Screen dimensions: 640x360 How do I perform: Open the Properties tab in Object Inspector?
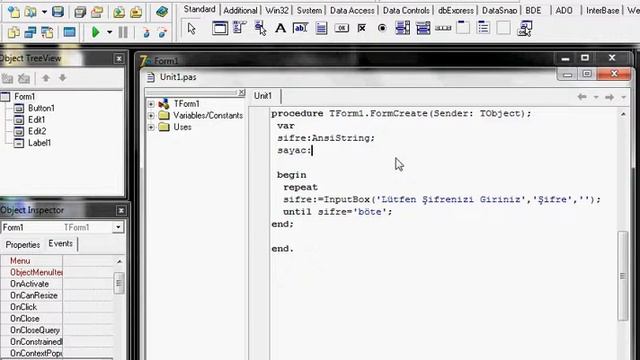23,244
